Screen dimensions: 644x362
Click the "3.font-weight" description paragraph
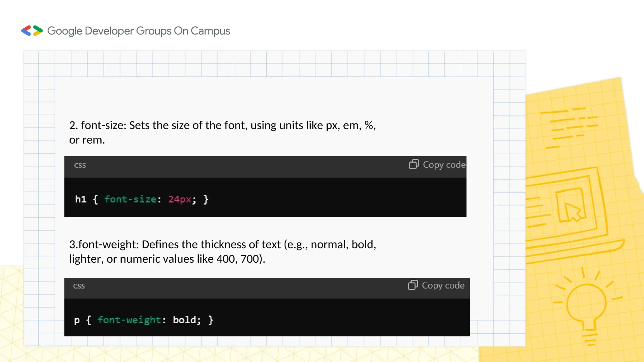point(222,251)
